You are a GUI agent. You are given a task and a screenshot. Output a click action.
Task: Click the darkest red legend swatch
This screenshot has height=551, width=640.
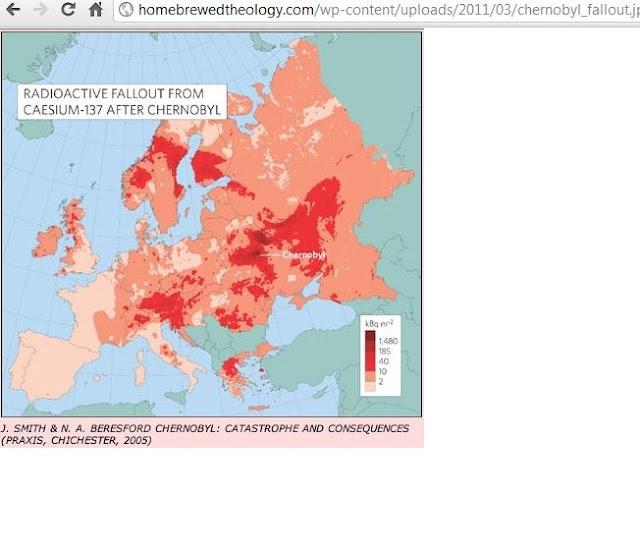click(370, 335)
